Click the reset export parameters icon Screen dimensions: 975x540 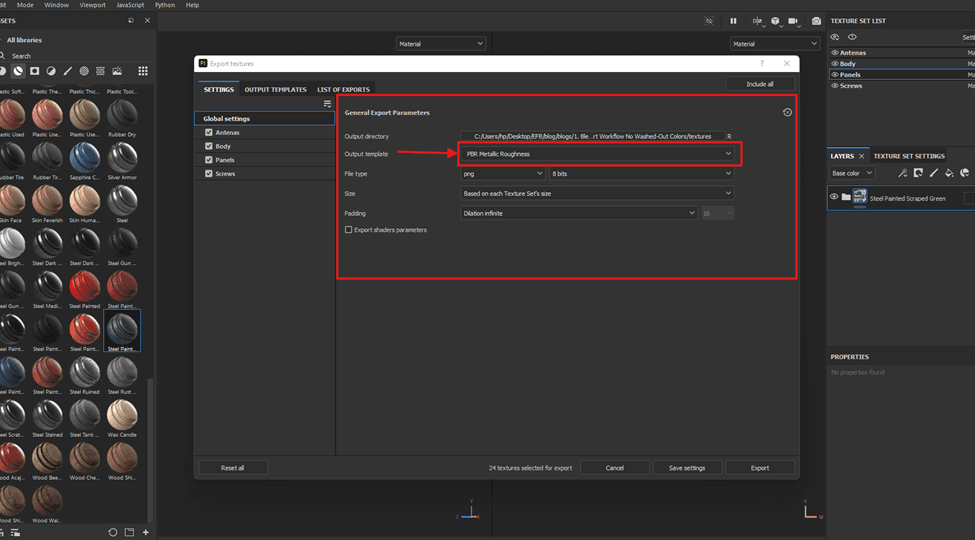pos(787,113)
